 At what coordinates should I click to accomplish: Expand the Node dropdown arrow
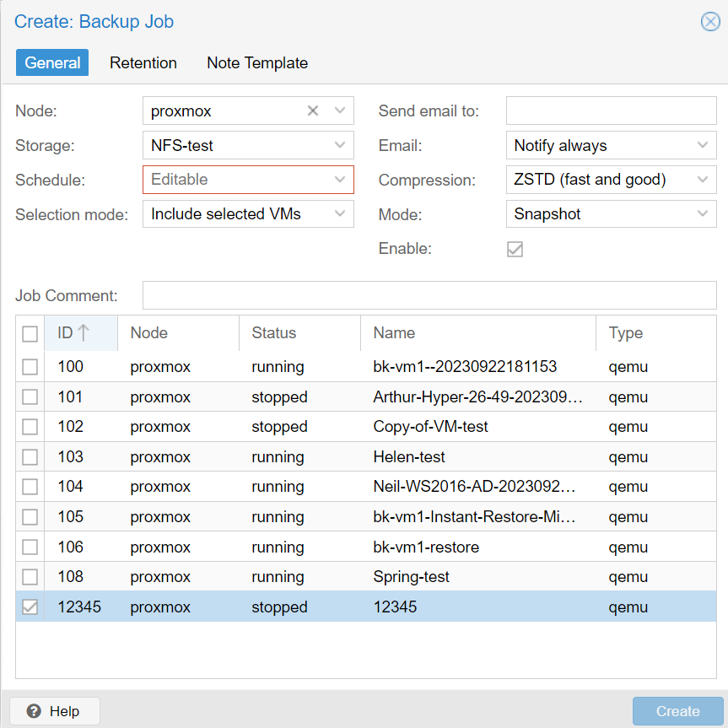[340, 111]
